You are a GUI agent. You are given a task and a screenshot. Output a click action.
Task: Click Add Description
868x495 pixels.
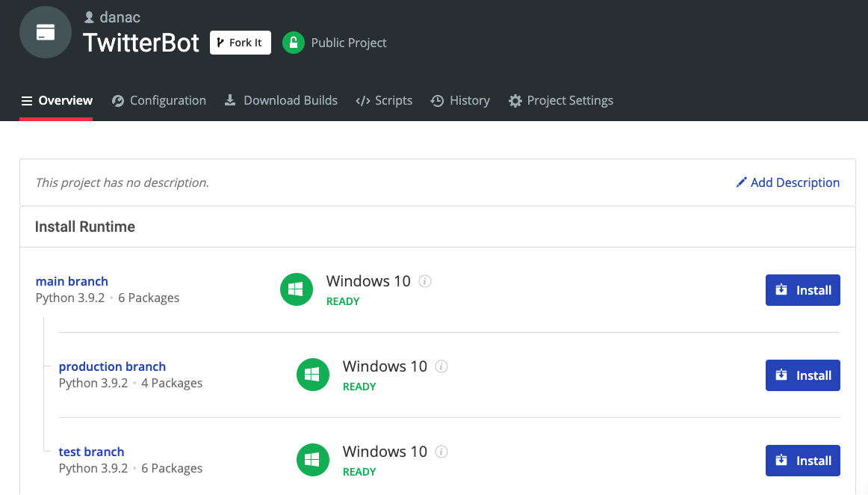pos(796,182)
